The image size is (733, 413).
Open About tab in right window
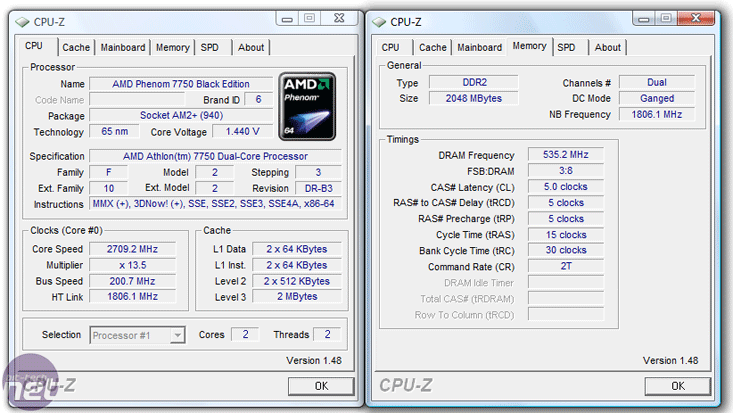pyautogui.click(x=608, y=47)
